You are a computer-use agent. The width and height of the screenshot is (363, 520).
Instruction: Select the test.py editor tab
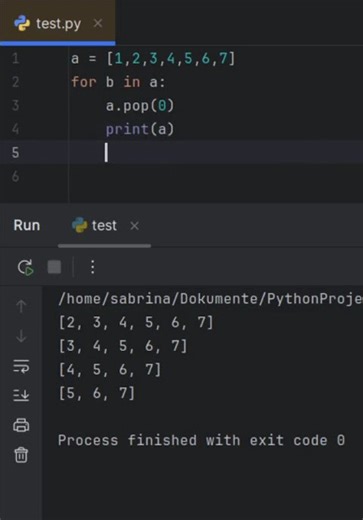point(58,23)
